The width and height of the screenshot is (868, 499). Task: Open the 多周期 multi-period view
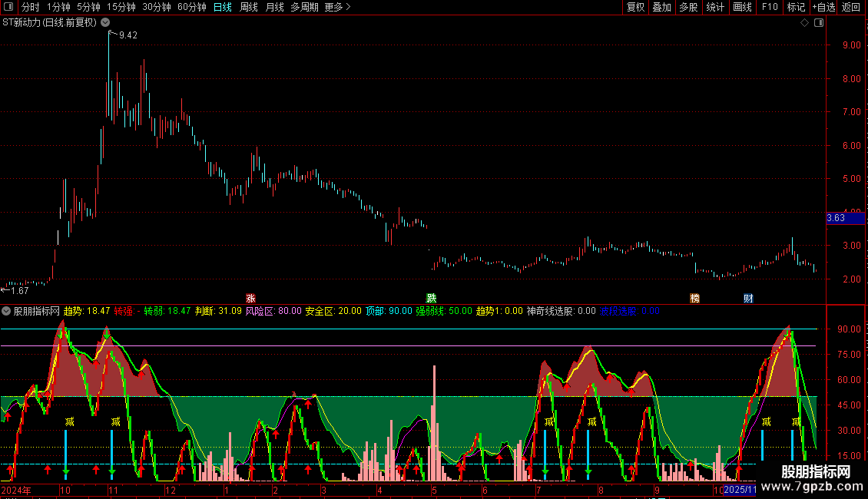pyautogui.click(x=304, y=8)
